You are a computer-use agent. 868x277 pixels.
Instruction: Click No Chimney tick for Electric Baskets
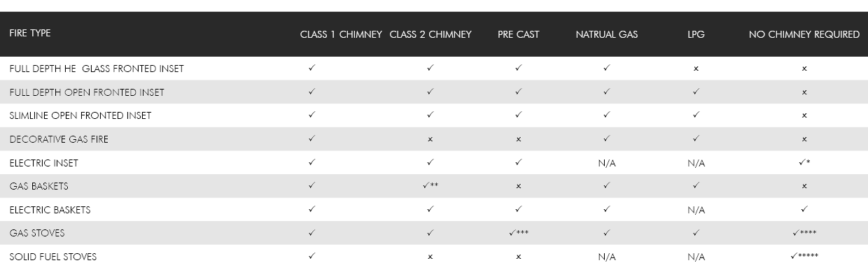[x=804, y=209]
